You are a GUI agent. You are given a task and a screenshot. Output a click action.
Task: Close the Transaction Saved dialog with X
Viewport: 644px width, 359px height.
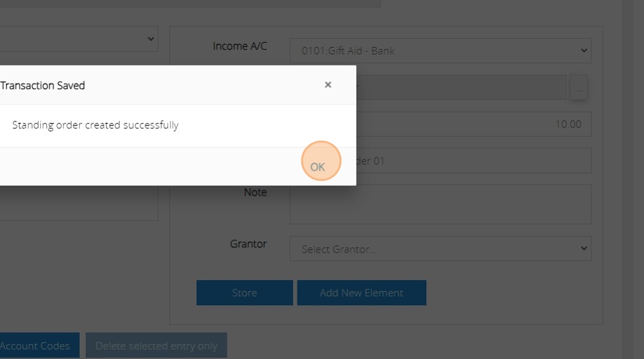[328, 85]
